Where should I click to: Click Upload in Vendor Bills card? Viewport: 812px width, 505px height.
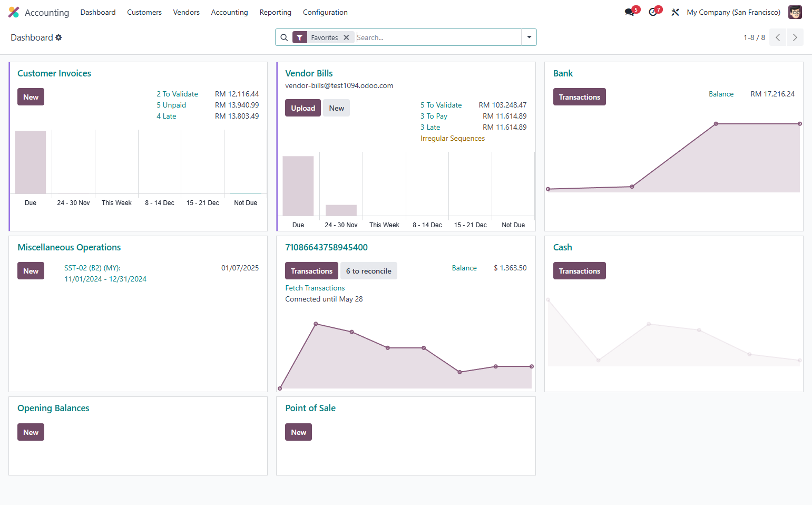point(303,108)
